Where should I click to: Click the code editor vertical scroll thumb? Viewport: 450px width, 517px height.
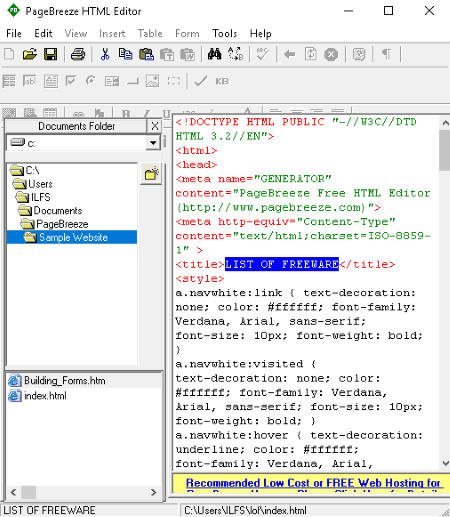(445, 150)
